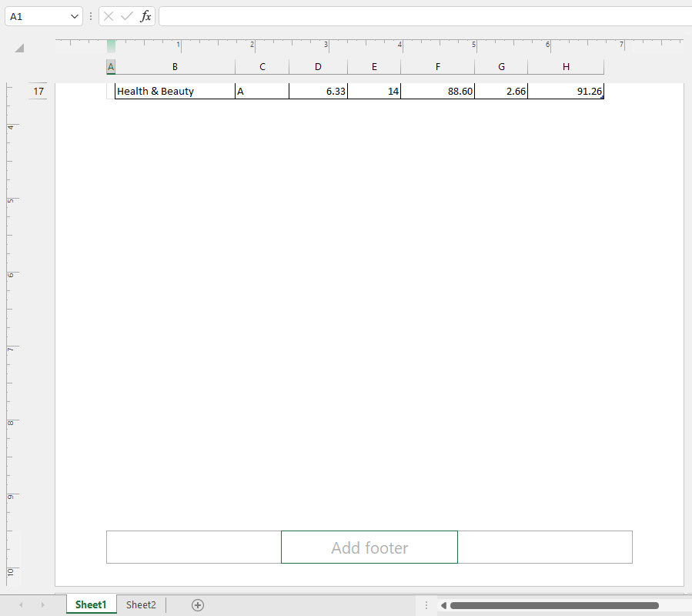Screen dimensions: 692x616
Task: Open the Name Box dropdown arrow
Action: 75,15
